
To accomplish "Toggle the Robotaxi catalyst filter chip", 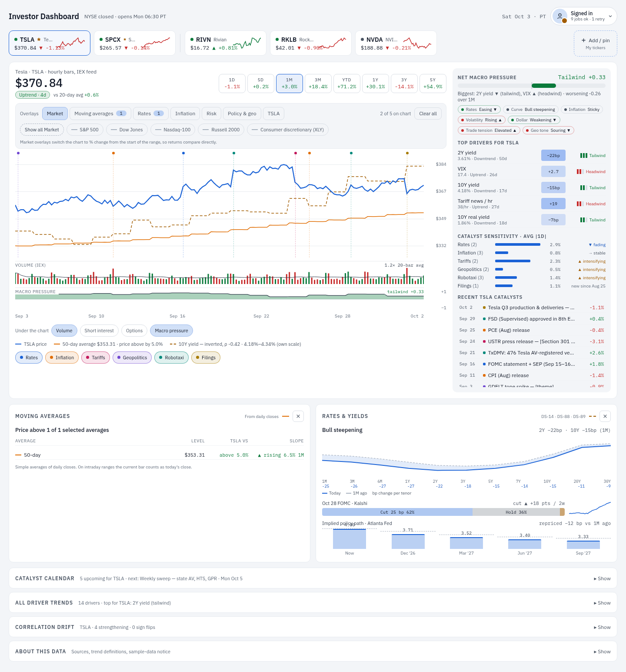I will (x=171, y=358).
